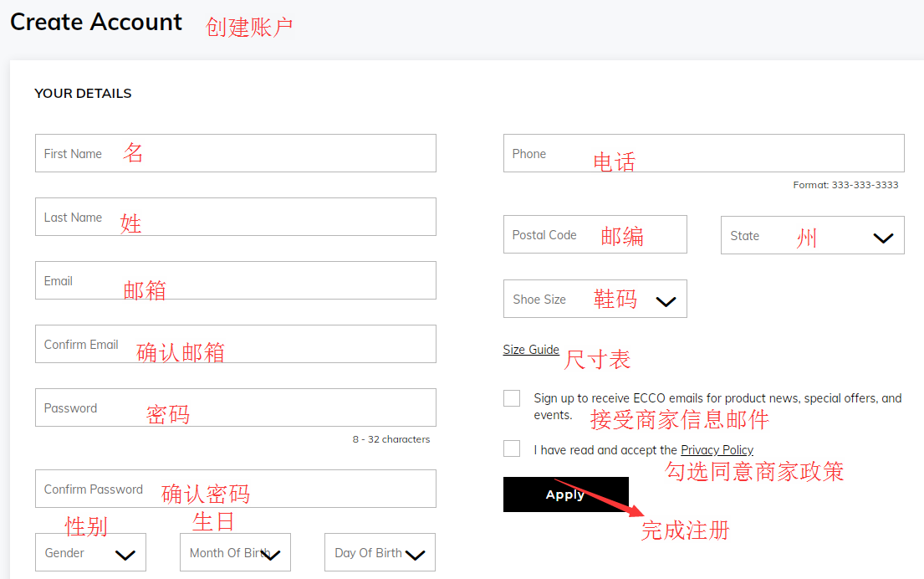Click the State dropdown chevron arrow
This screenshot has height=579, width=924.
883,238
